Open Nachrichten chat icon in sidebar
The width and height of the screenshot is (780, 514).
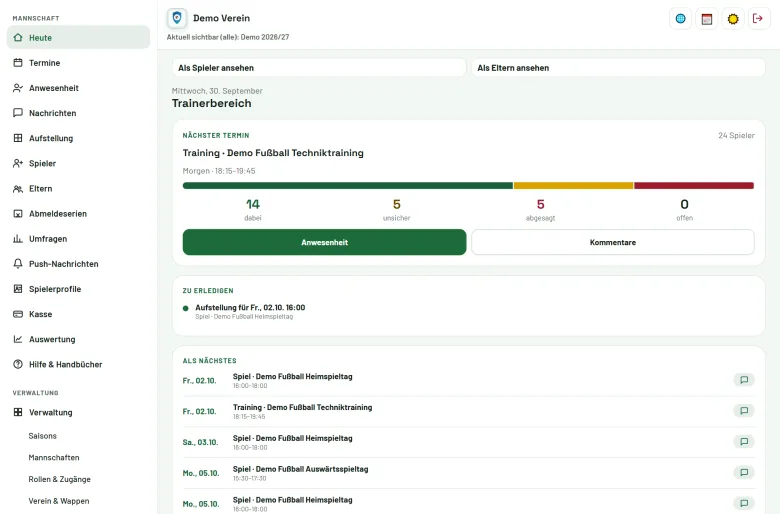click(18, 113)
